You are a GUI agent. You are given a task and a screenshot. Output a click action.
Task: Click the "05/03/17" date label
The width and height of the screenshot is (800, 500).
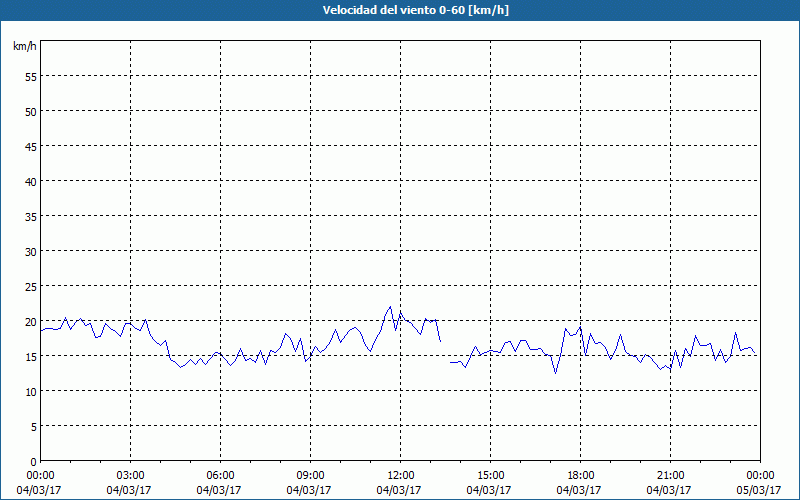point(758,490)
